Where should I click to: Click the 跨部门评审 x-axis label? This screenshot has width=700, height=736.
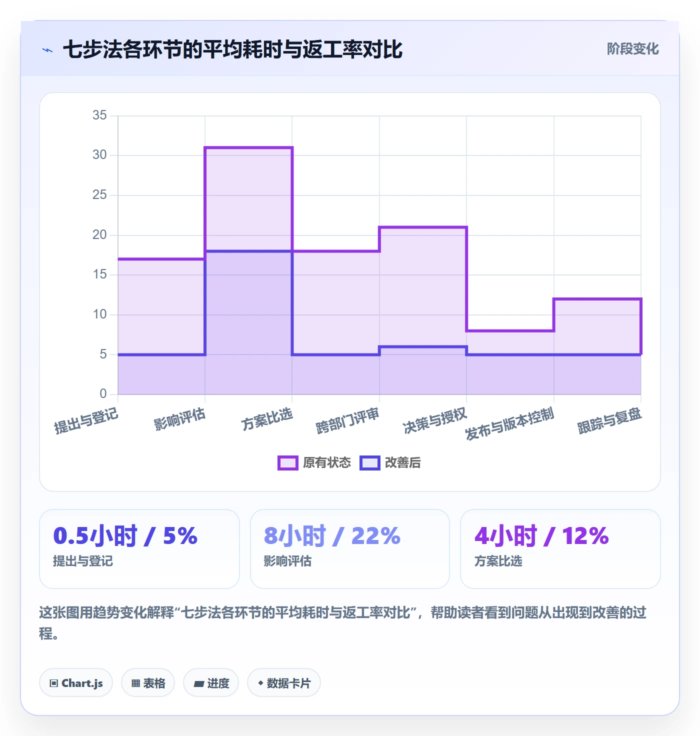(347, 420)
